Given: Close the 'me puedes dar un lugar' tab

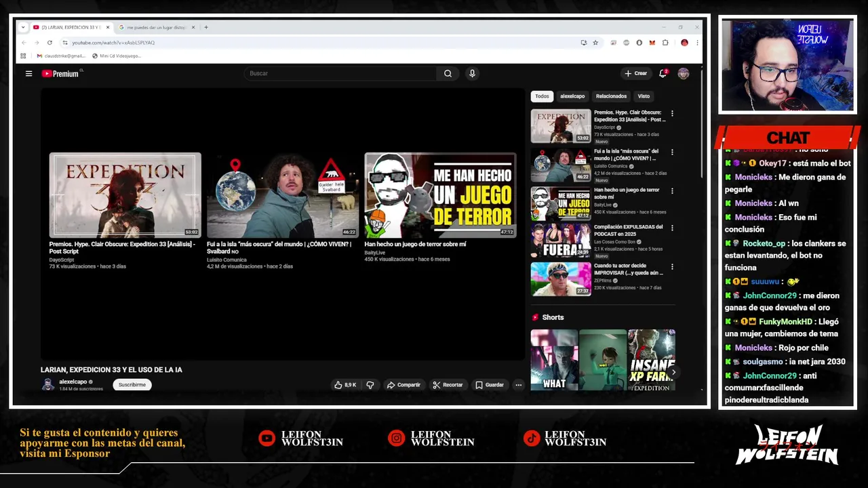Looking at the screenshot, I should (193, 27).
